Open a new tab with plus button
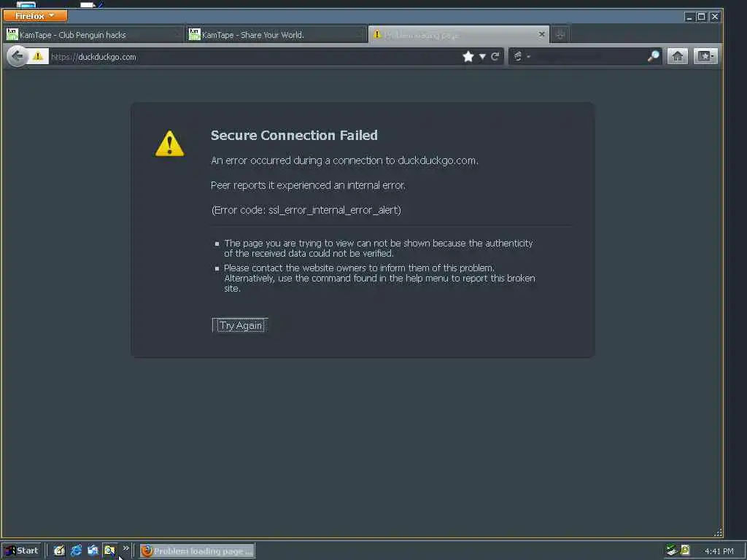The image size is (747, 560). (560, 35)
